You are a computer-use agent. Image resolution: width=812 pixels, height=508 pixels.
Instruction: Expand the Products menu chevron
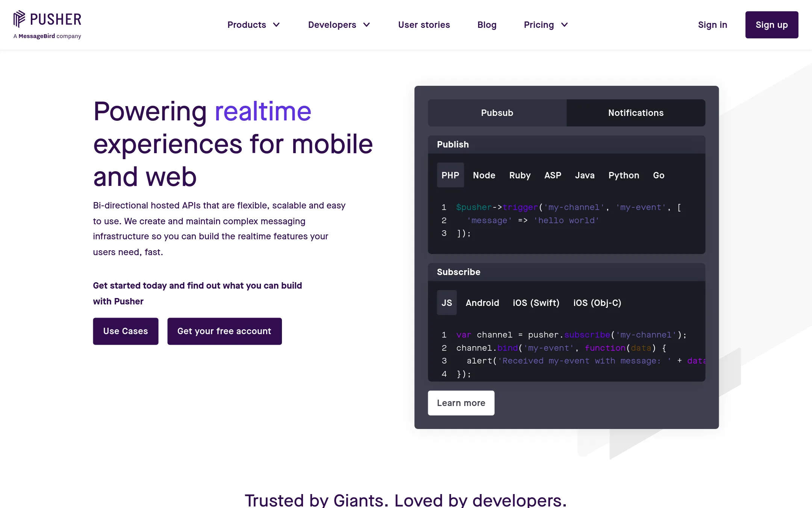click(276, 25)
